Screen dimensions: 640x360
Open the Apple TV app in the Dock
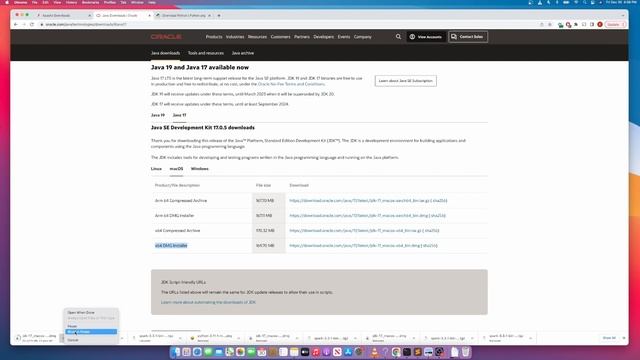pos(305,351)
